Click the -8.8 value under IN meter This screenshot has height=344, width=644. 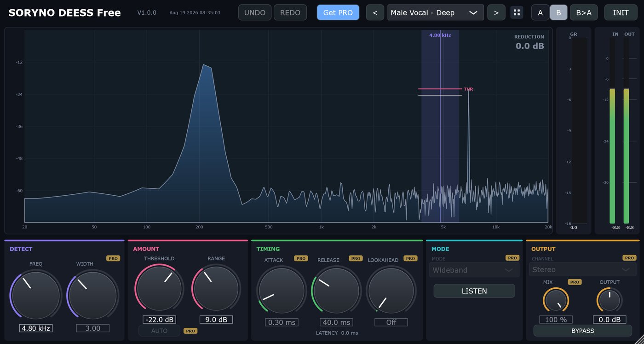point(615,227)
